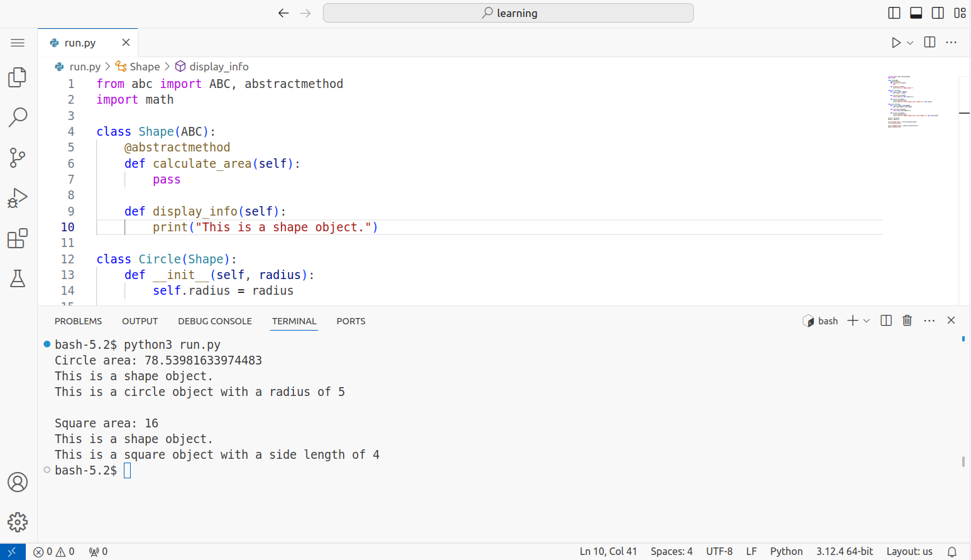Open the Source Control view
The width and height of the screenshot is (971, 560).
(18, 157)
